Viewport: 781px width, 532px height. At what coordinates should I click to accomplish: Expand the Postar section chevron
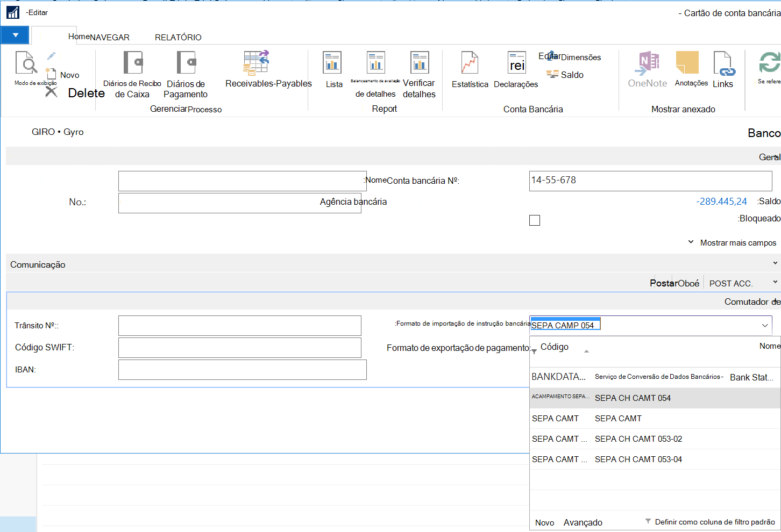pyautogui.click(x=775, y=282)
